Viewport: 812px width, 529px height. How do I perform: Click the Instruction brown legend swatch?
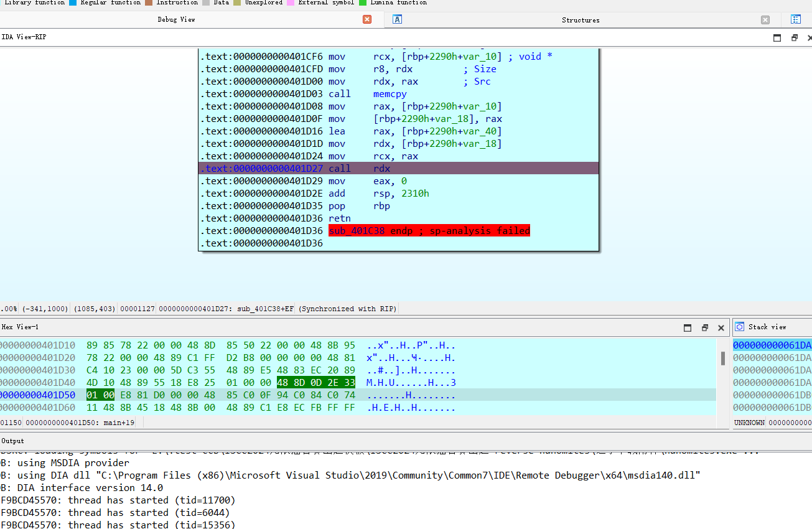click(x=149, y=2)
